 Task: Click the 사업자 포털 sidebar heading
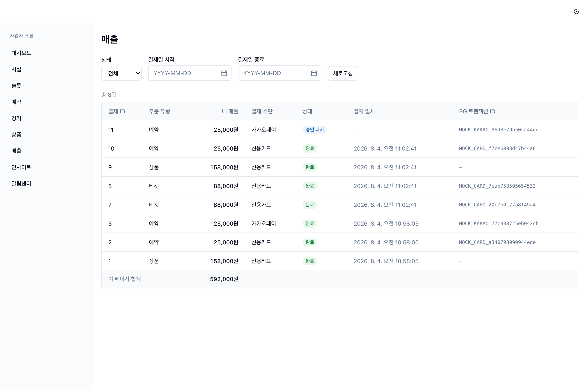click(22, 35)
